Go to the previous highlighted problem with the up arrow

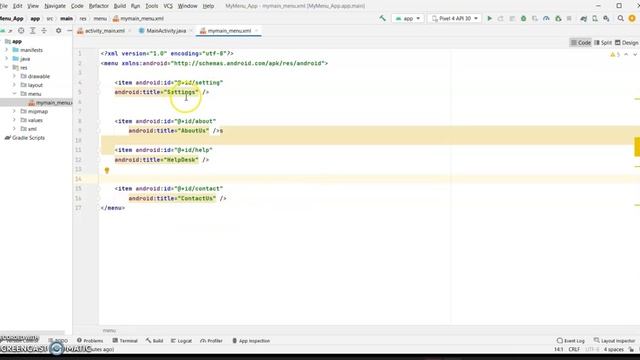(626, 54)
